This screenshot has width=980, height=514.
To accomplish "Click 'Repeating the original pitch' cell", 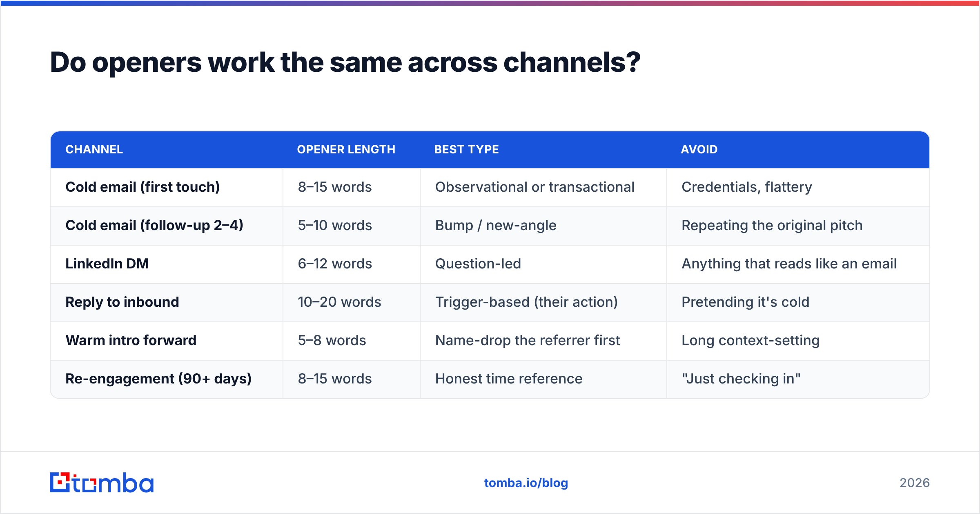I will [x=772, y=225].
